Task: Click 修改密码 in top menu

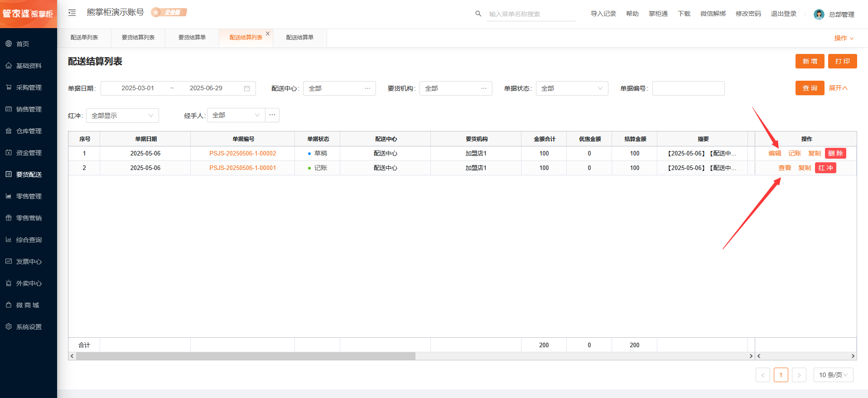Action: (x=748, y=14)
